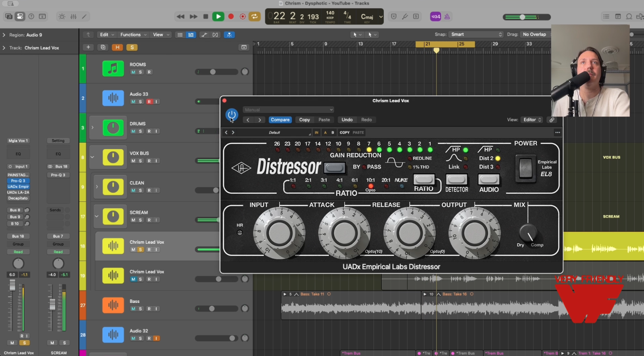This screenshot has height=356, width=644.
Task: Click the green Play button
Action: [x=218, y=17]
